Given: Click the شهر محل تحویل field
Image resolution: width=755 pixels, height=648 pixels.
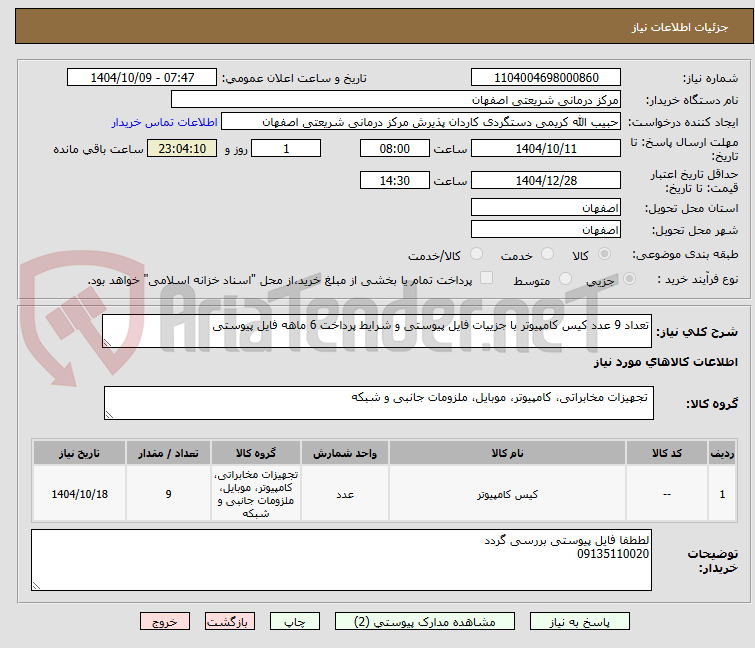Looking at the screenshot, I should [546, 230].
